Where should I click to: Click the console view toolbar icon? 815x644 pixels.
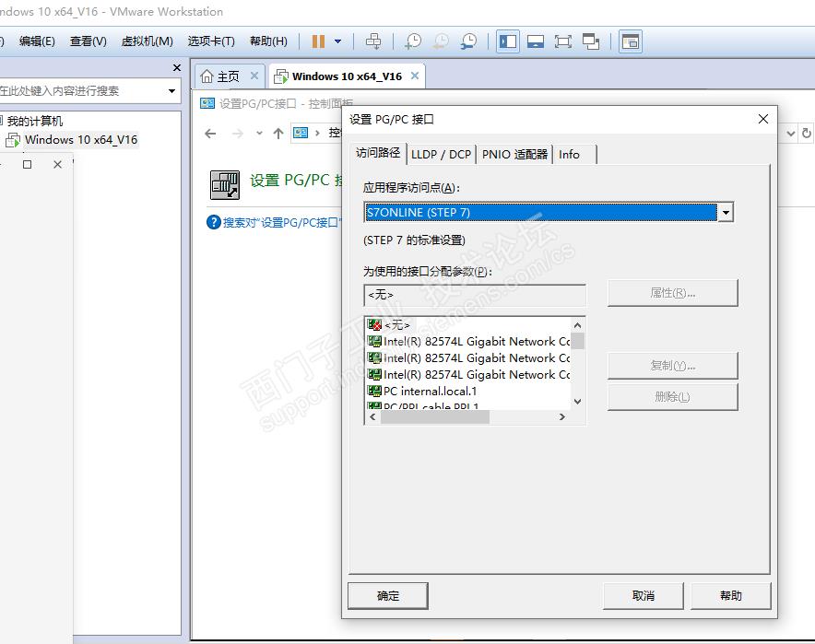(x=631, y=41)
